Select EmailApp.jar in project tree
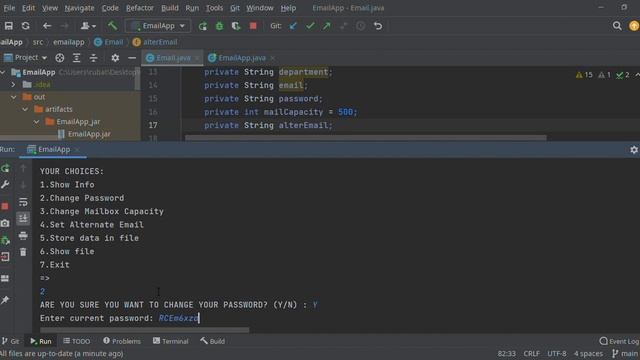Screen dimensions: 640x360 click(84, 134)
